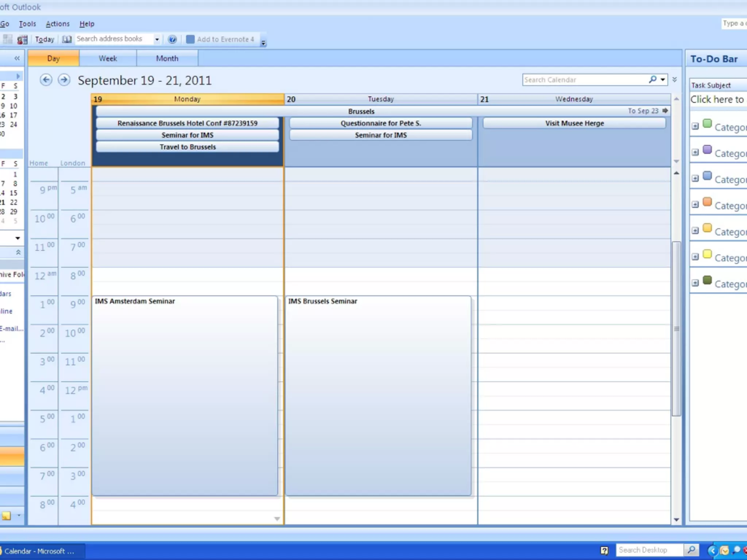This screenshot has height=560, width=747.
Task: Expand the green category group
Action: tap(695, 126)
